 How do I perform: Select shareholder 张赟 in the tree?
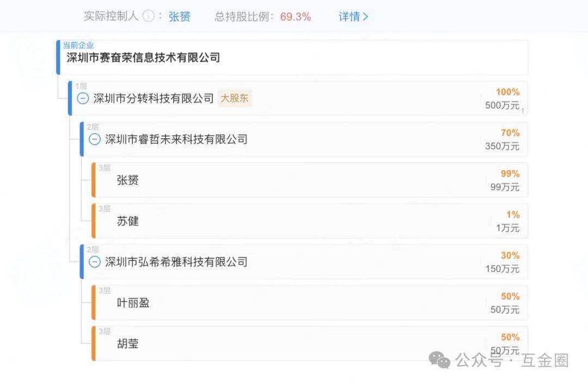point(128,180)
